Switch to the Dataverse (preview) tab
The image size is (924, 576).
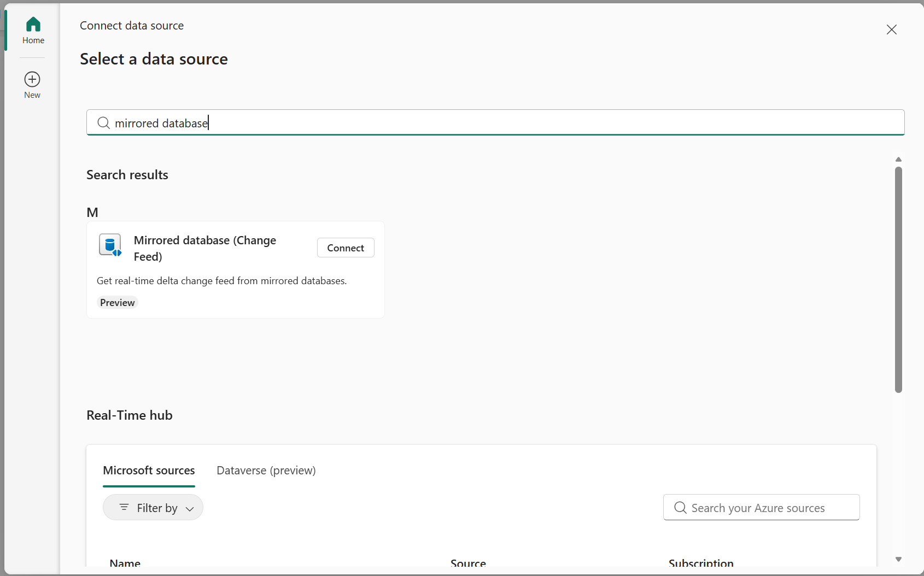(266, 471)
